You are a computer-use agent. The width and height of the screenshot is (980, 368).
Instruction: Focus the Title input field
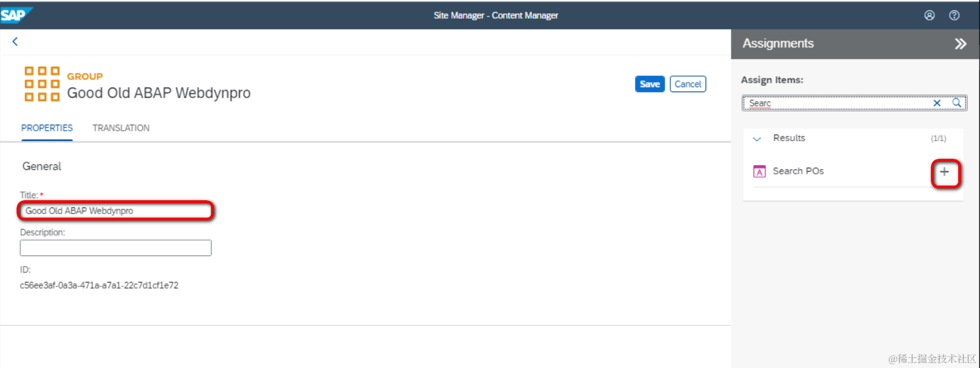(116, 211)
